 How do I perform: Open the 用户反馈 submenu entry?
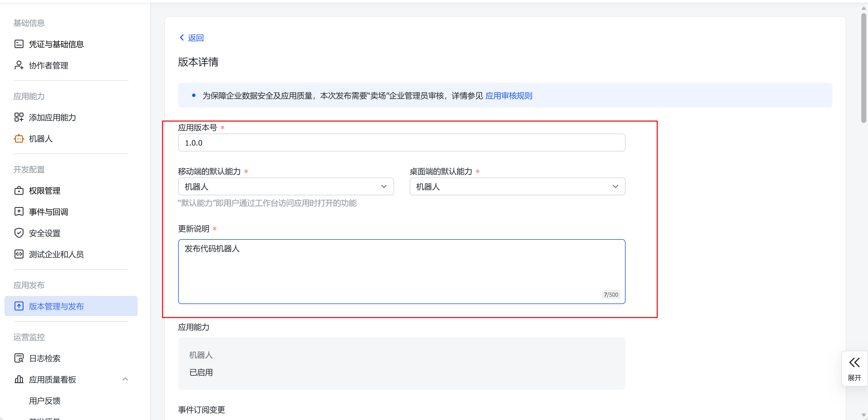click(x=44, y=400)
